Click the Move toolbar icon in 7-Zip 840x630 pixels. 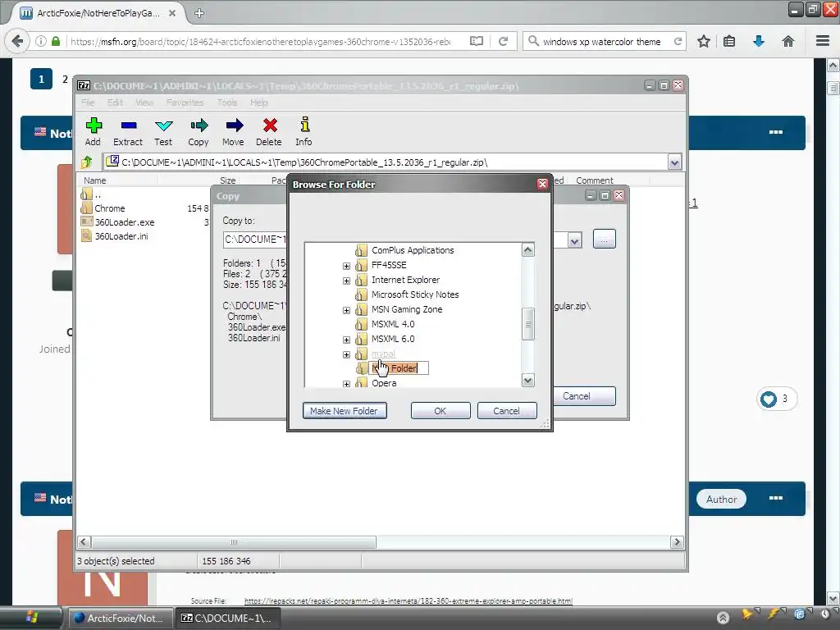pyautogui.click(x=234, y=126)
